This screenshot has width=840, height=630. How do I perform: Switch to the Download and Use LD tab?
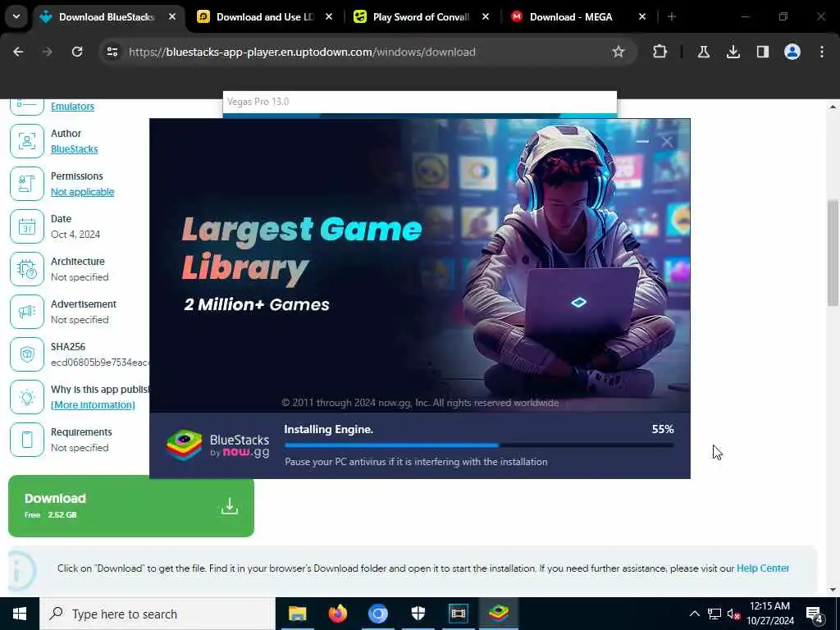265,17
